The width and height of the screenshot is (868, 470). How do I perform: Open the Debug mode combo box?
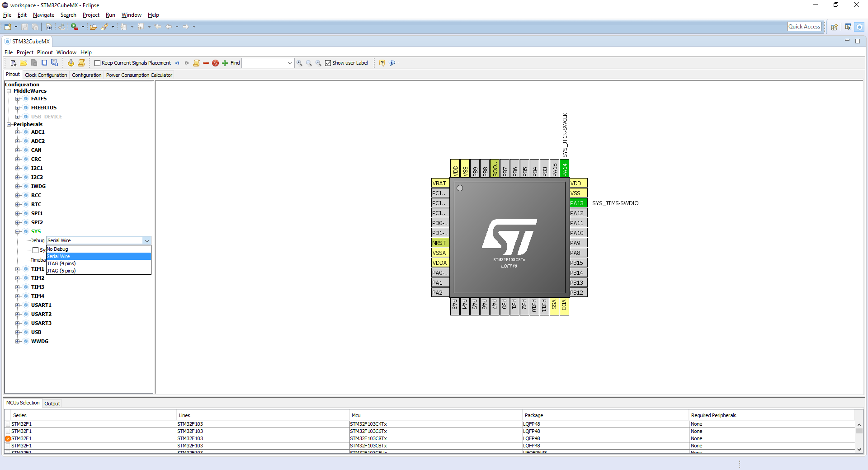[x=99, y=240]
